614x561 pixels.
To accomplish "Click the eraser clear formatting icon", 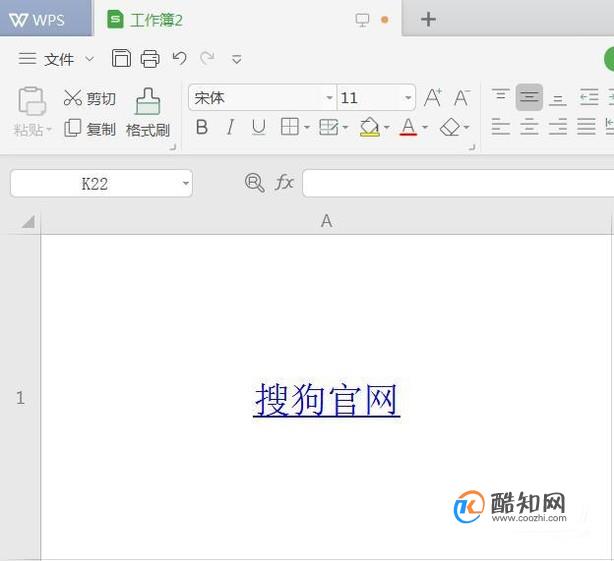I will point(450,127).
